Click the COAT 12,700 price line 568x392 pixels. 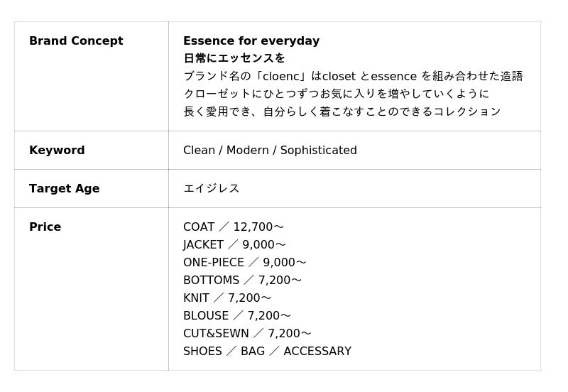pyautogui.click(x=233, y=227)
